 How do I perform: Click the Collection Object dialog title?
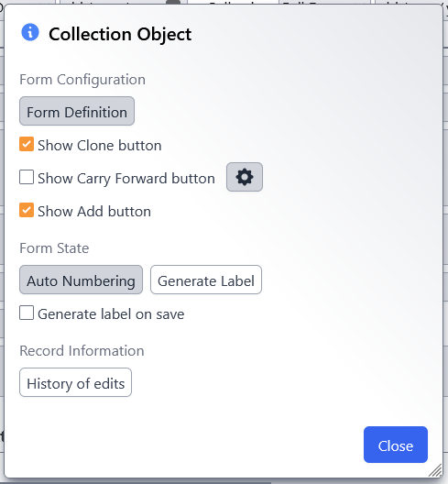pyautogui.click(x=120, y=34)
